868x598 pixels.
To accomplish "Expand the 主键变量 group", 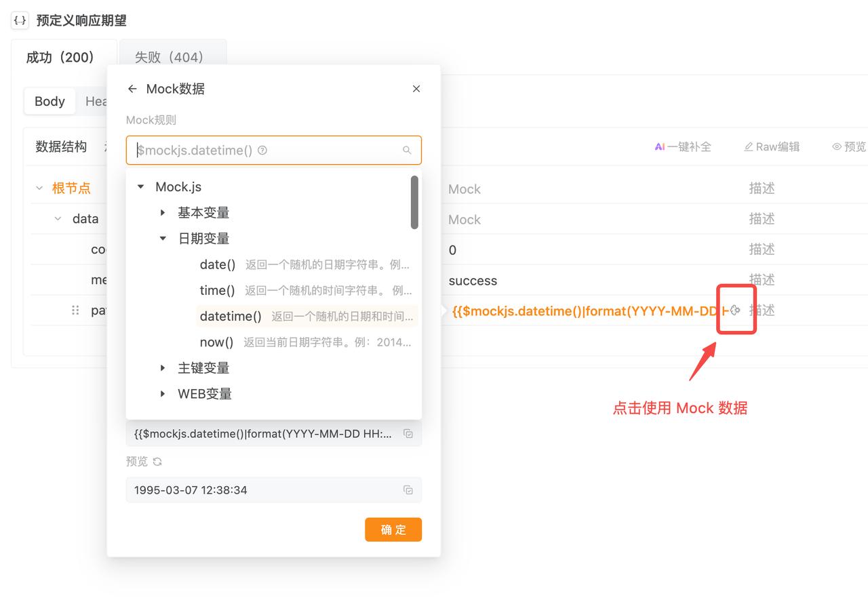I will tap(163, 368).
